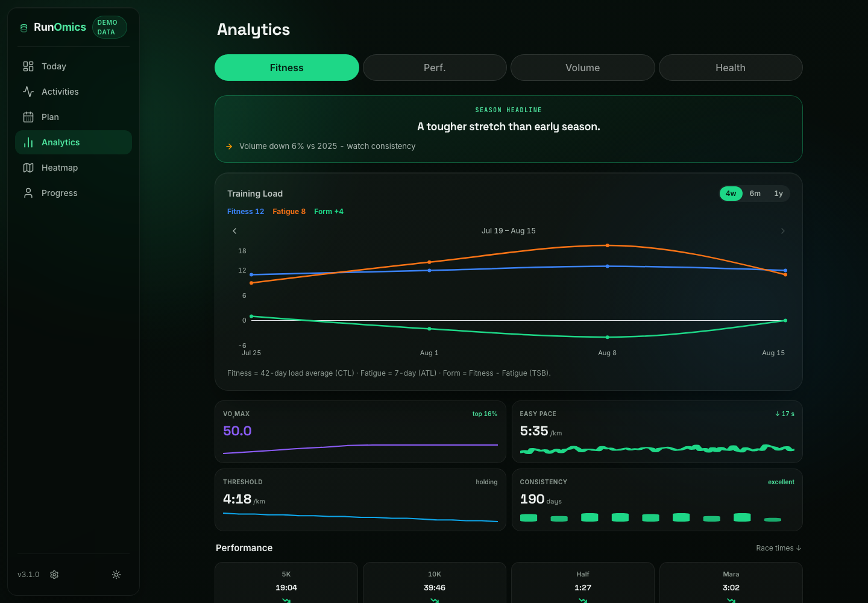868x603 pixels.
Task: Click the sun theme icon
Action: pos(116,575)
